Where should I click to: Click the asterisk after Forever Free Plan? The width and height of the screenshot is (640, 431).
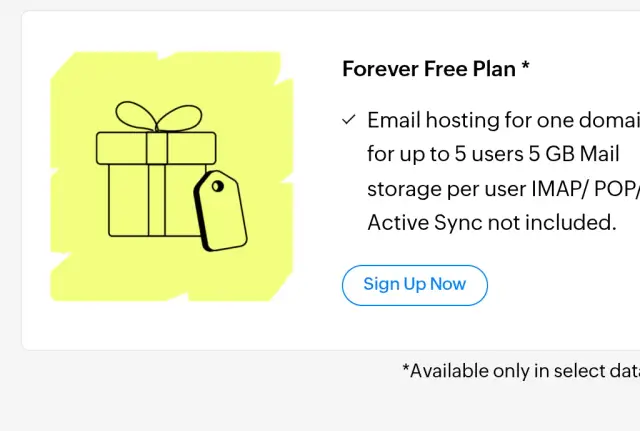[526, 65]
